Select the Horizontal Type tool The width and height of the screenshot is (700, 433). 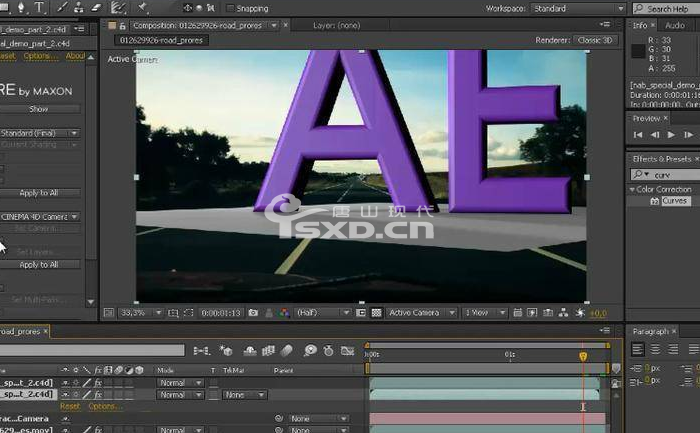click(39, 7)
